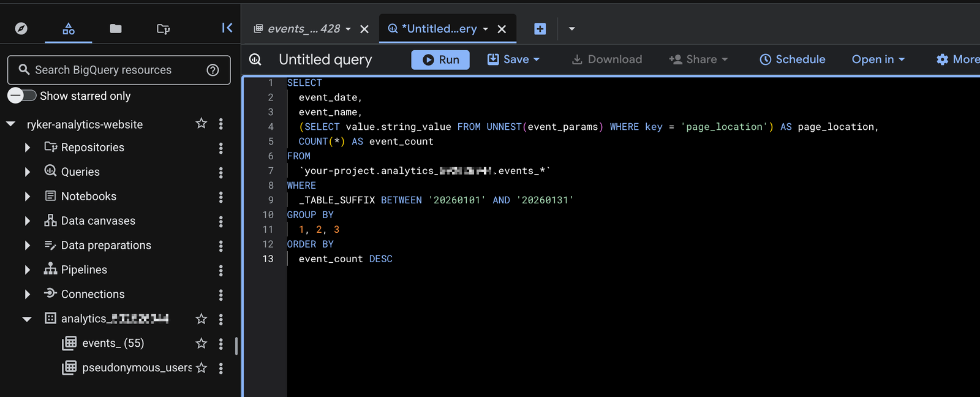
Task: Open actions menu for ryker-analytics-website
Action: point(221,124)
